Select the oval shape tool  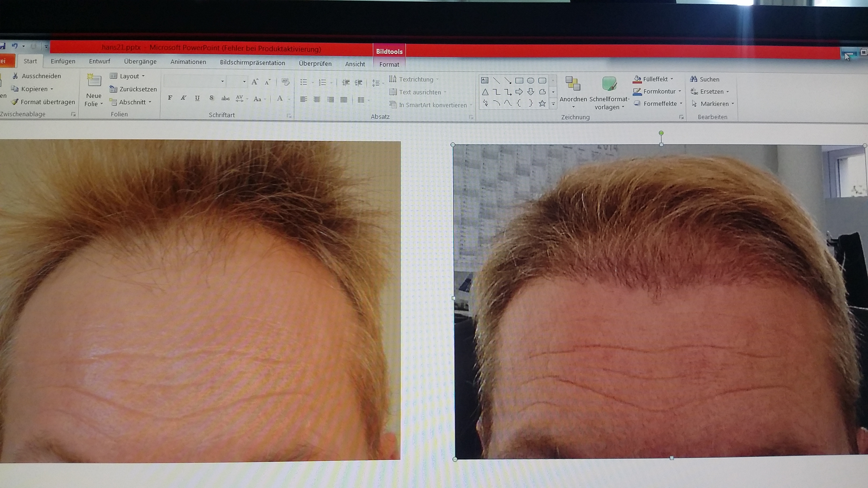coord(530,81)
